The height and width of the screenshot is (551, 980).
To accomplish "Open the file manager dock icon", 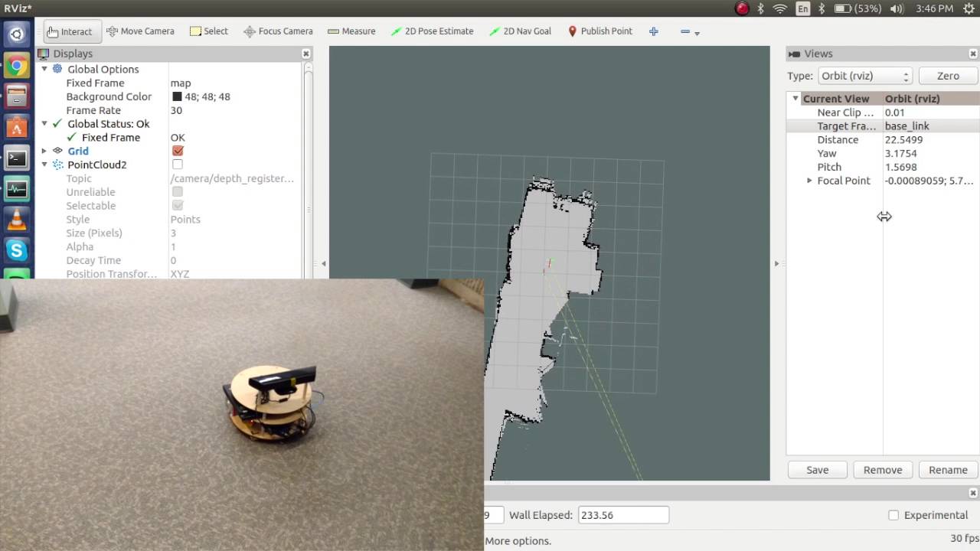I will click(17, 96).
